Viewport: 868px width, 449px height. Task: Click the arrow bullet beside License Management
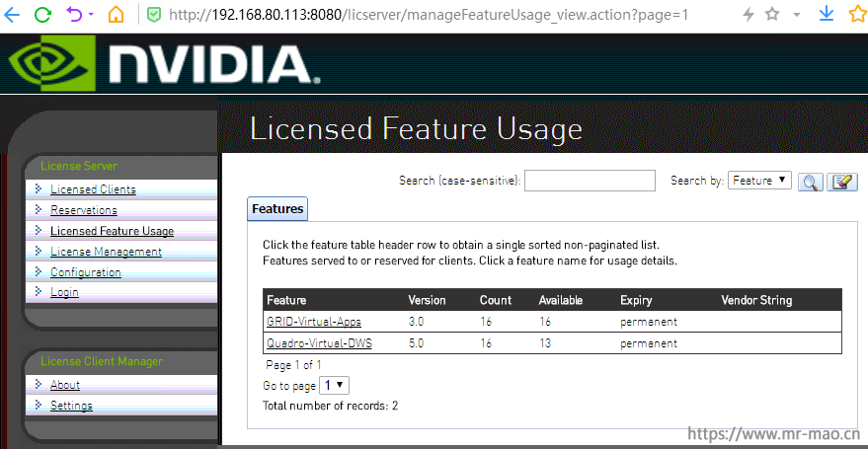click(39, 251)
